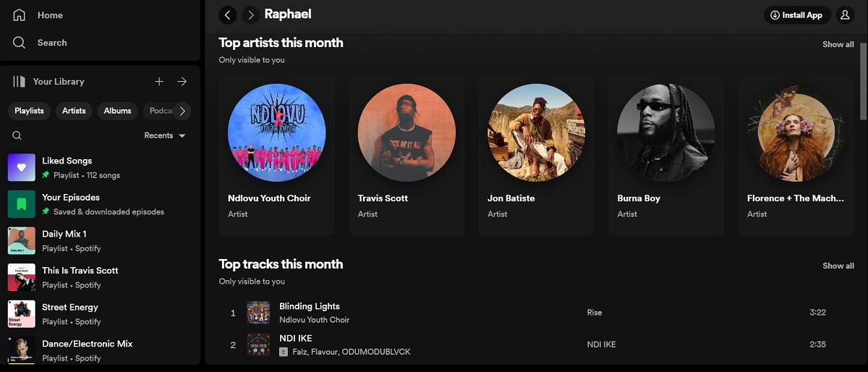Click Florence + The Mach... card title
This screenshot has height=372, width=868.
coord(796,198)
